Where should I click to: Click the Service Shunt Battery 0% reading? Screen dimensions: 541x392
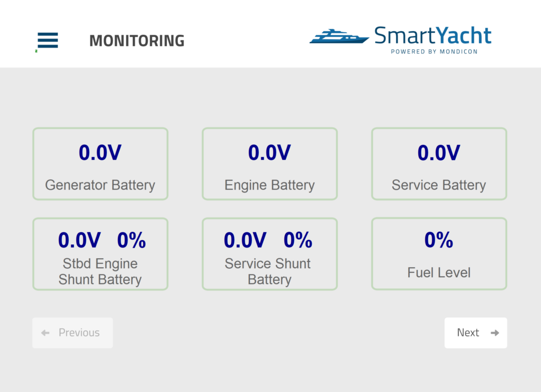click(x=297, y=240)
